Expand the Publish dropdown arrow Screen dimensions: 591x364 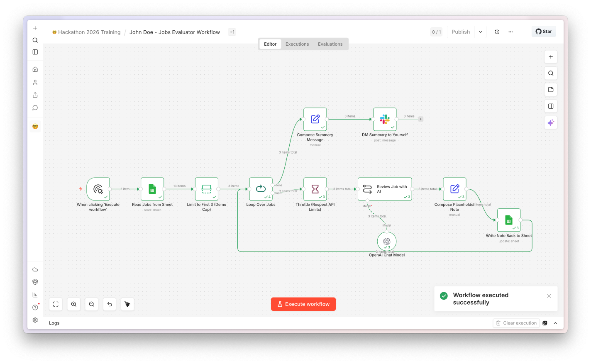coord(481,32)
